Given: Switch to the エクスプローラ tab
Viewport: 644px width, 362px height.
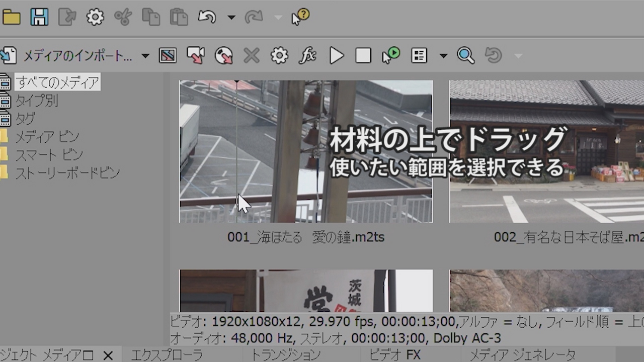Looking at the screenshot, I should pos(167,355).
